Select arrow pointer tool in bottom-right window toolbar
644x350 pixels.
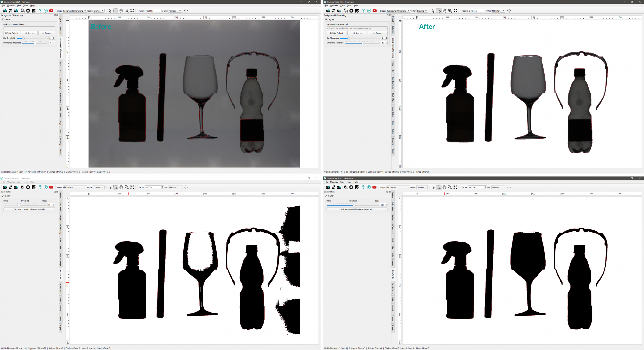(433, 187)
